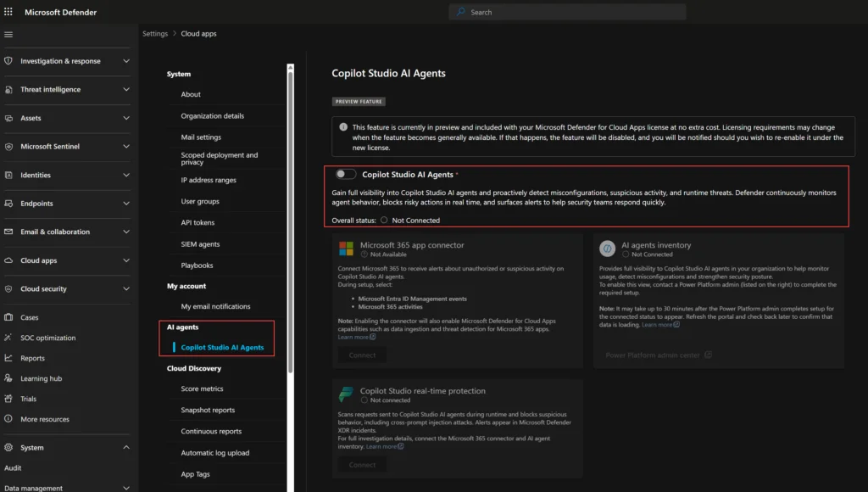
Task: Open API tokens settings
Action: pos(198,223)
